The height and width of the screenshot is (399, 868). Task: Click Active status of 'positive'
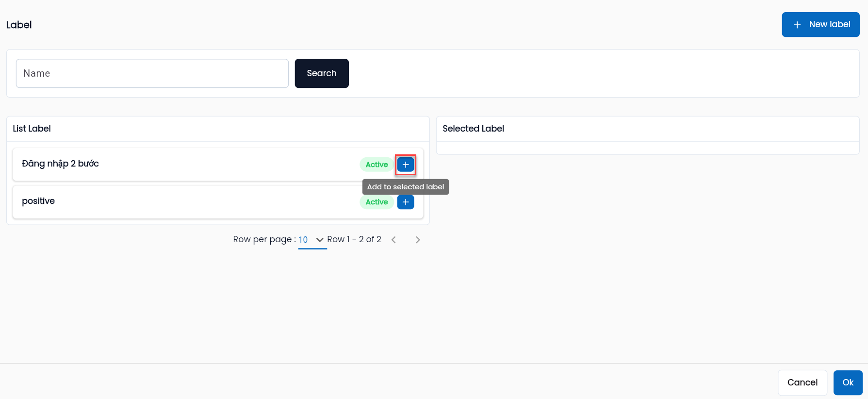pos(377,202)
